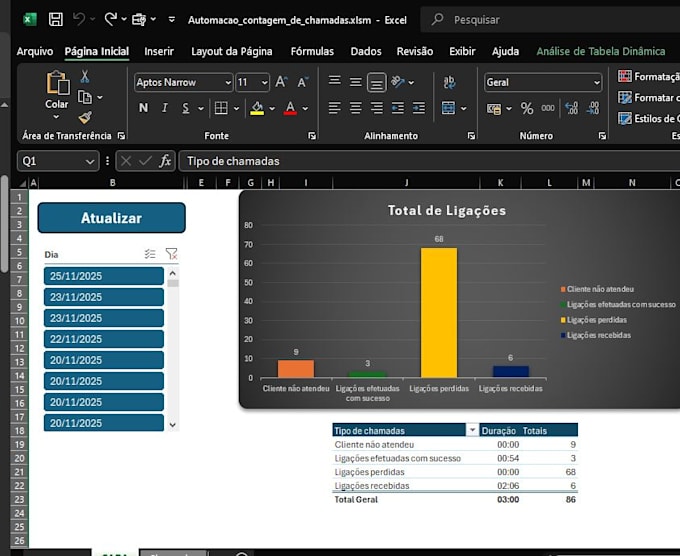Expand the Colar paste options arrow

tap(56, 117)
